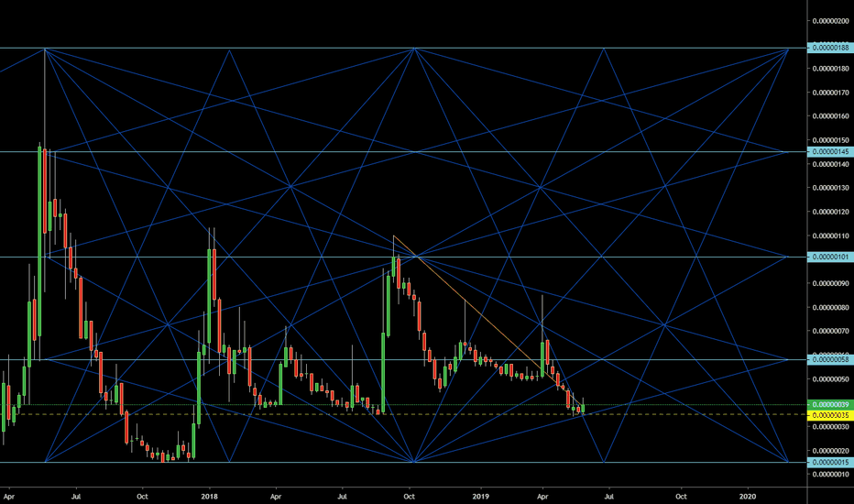
Task: Click the 0.00000080 price axis value
Action: coord(830,307)
